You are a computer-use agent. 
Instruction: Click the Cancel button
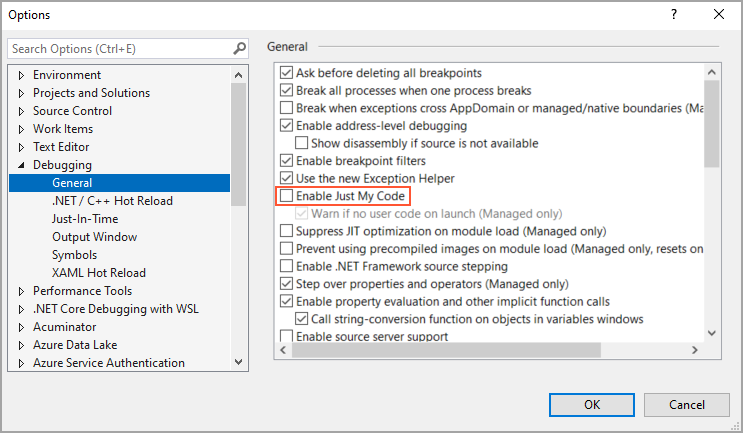pos(687,404)
